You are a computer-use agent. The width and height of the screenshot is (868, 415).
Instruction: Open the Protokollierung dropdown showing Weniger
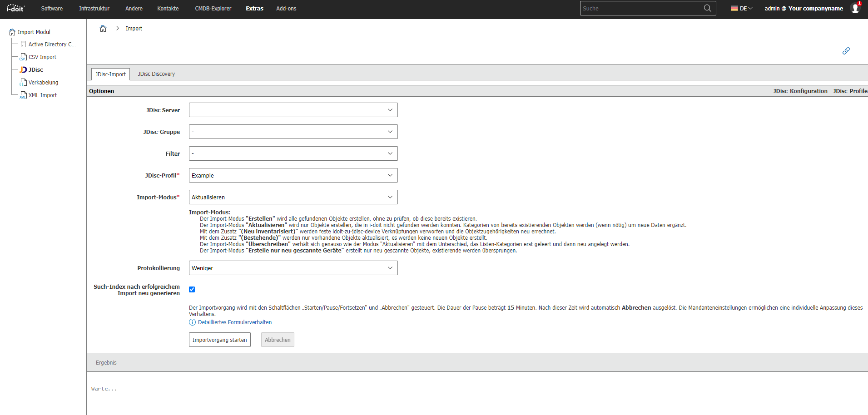click(293, 268)
